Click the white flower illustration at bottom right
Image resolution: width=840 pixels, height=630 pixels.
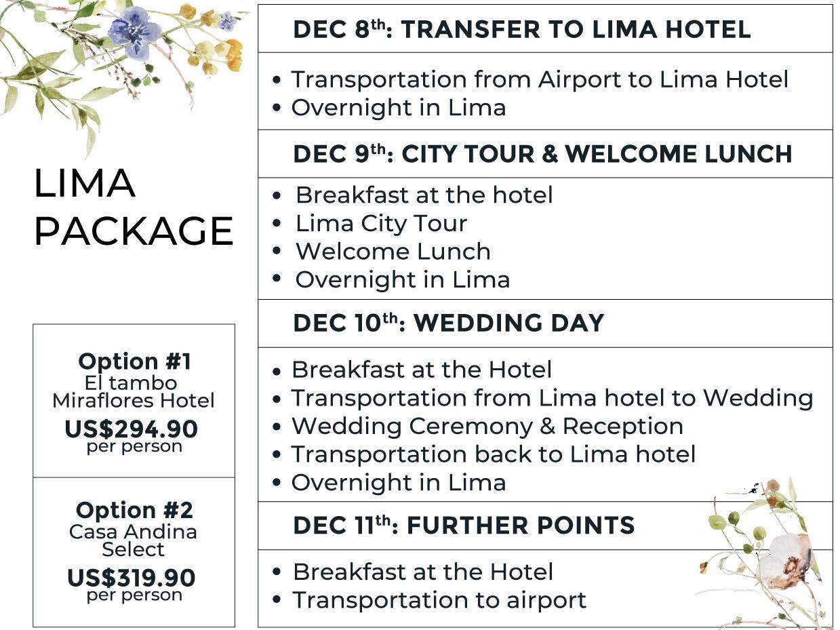[785, 559]
